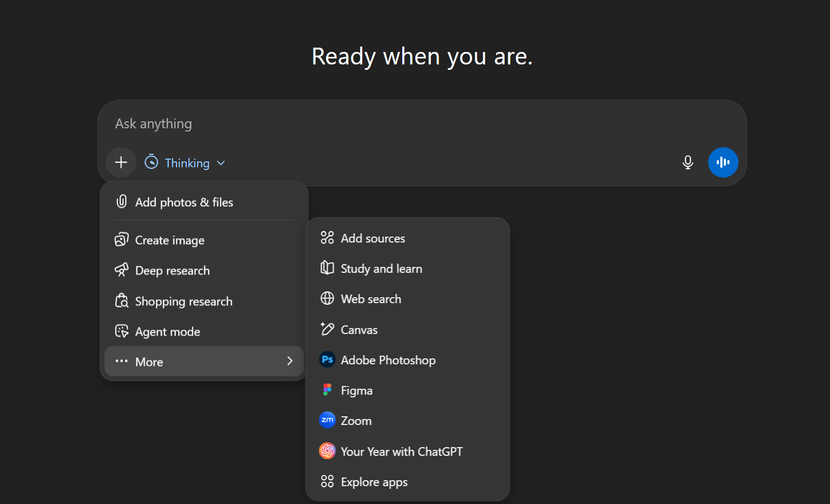The width and height of the screenshot is (830, 504).
Task: Select Agent mode from the menu
Action: pyautogui.click(x=168, y=331)
